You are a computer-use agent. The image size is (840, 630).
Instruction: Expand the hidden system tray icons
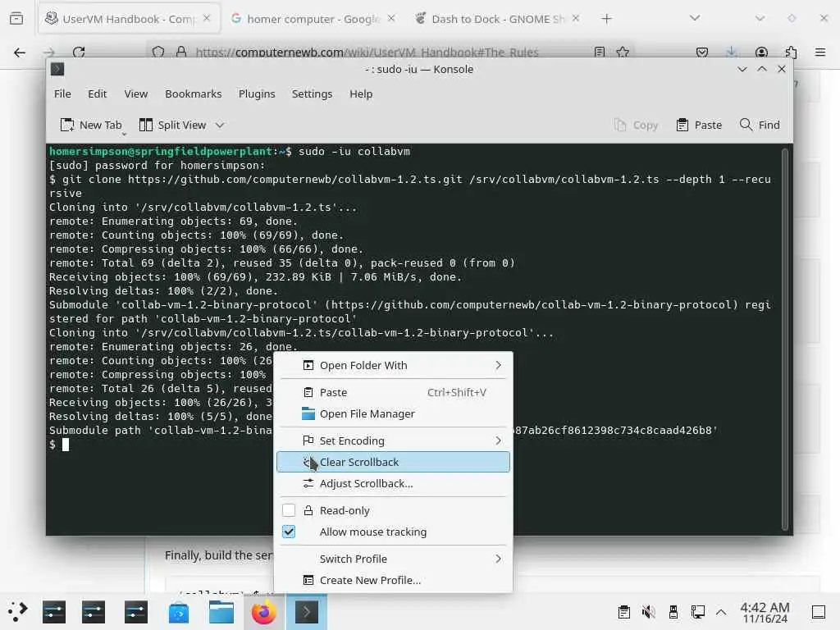[721, 612]
